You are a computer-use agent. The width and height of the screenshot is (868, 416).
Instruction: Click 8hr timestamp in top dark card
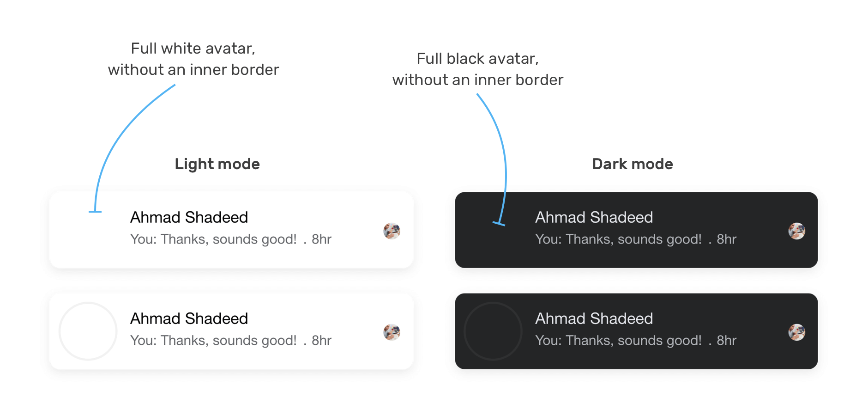coord(726,239)
